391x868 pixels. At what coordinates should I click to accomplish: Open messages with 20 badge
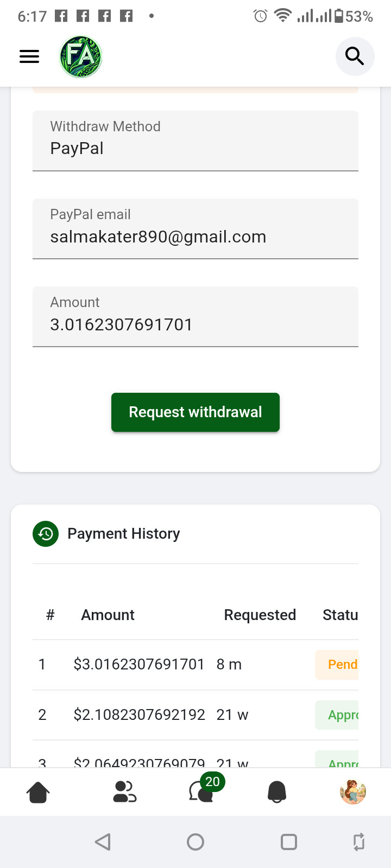(202, 792)
